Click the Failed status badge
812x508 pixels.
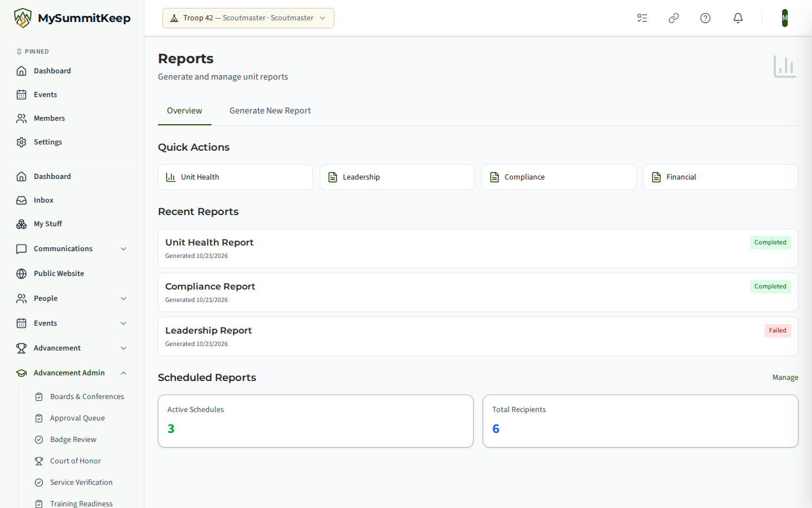(x=778, y=331)
